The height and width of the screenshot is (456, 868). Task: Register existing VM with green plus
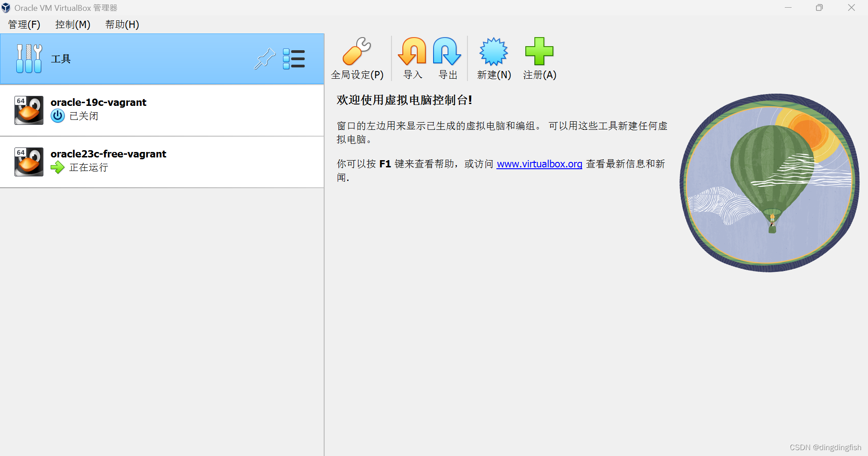[539, 51]
